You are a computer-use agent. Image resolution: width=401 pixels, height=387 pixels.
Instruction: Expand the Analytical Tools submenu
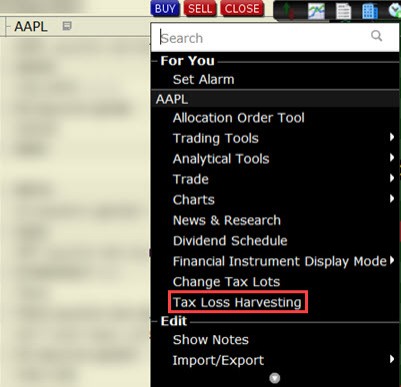tap(275, 159)
